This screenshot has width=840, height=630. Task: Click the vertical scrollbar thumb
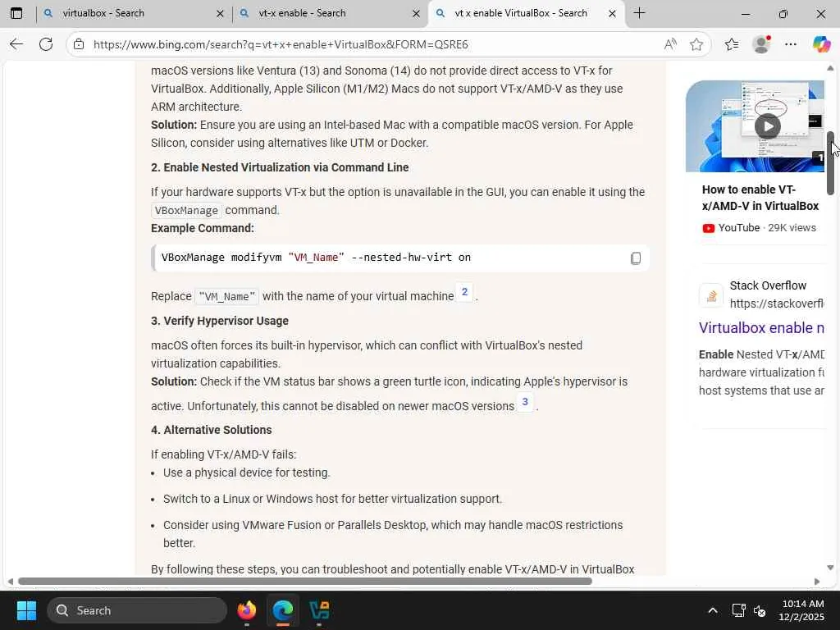[830, 163]
